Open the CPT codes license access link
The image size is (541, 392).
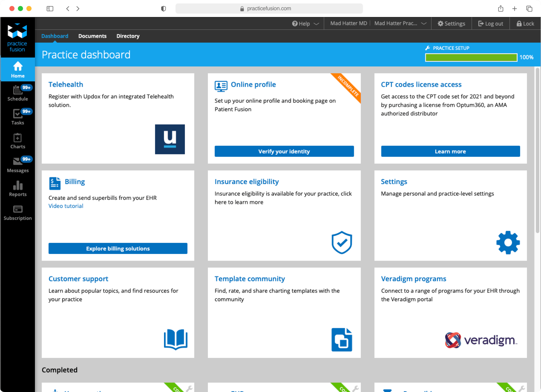[x=421, y=84]
